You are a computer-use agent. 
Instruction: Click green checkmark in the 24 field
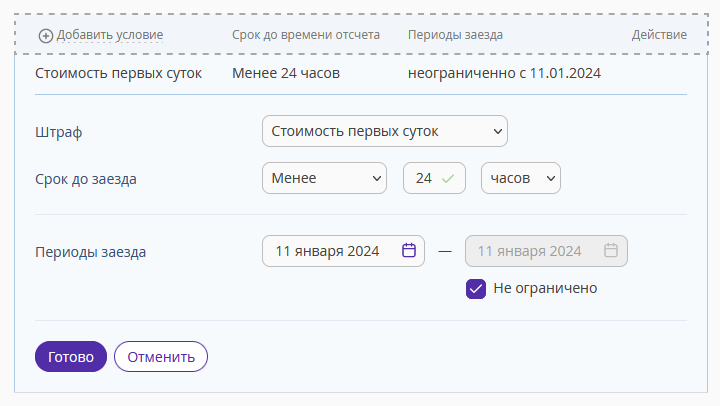[x=448, y=178]
